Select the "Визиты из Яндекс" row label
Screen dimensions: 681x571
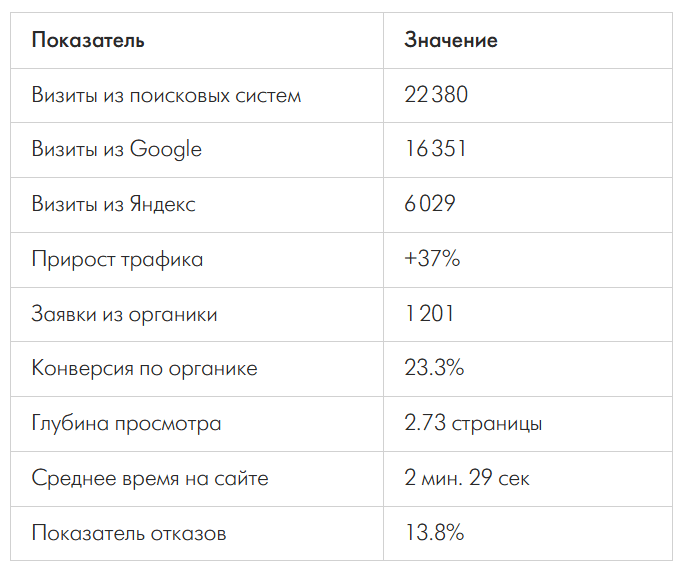point(113,205)
